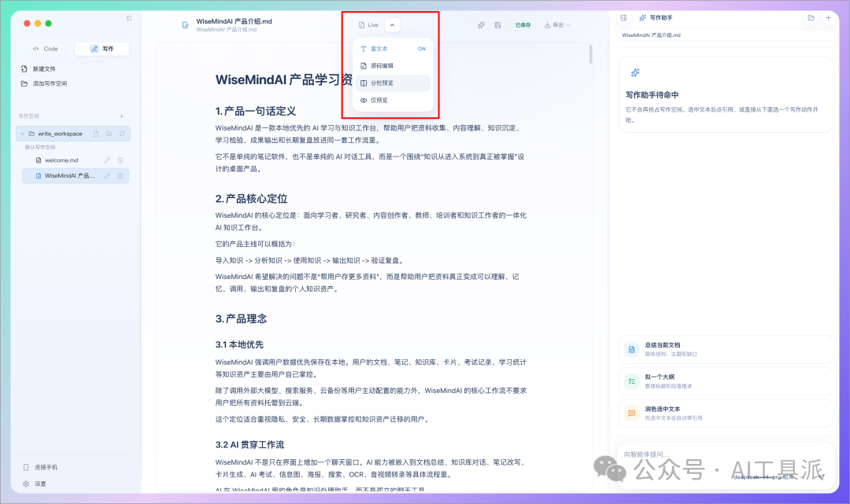Click the 写作助手 panel title
The height and width of the screenshot is (504, 850).
point(661,18)
